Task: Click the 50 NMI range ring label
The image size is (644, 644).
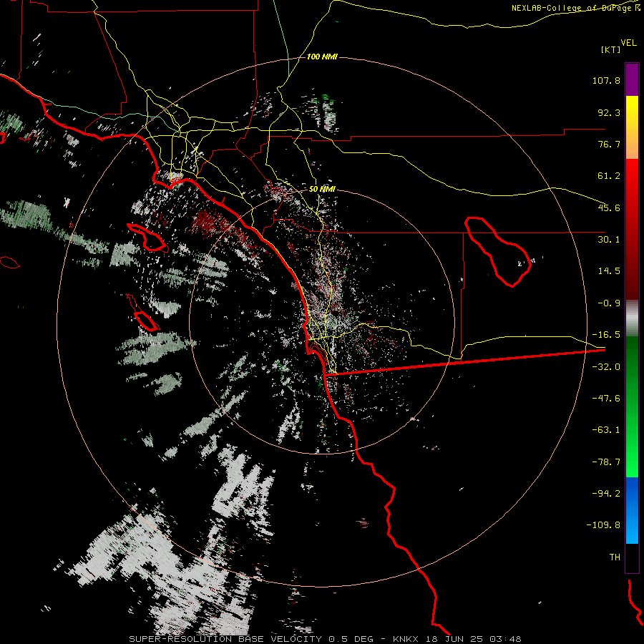Action: (x=322, y=190)
